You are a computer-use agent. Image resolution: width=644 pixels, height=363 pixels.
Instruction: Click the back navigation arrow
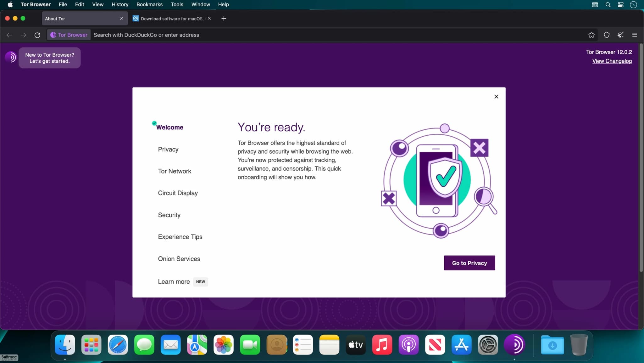click(x=9, y=35)
